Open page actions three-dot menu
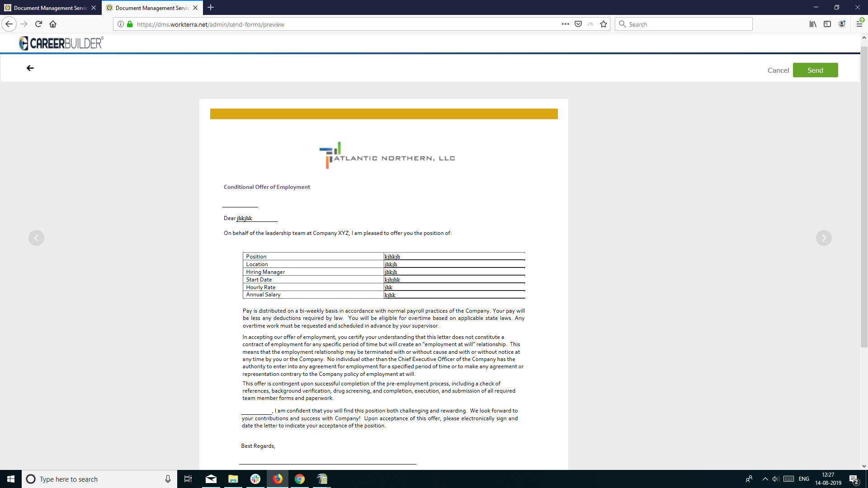This screenshot has height=488, width=868. 565,24
